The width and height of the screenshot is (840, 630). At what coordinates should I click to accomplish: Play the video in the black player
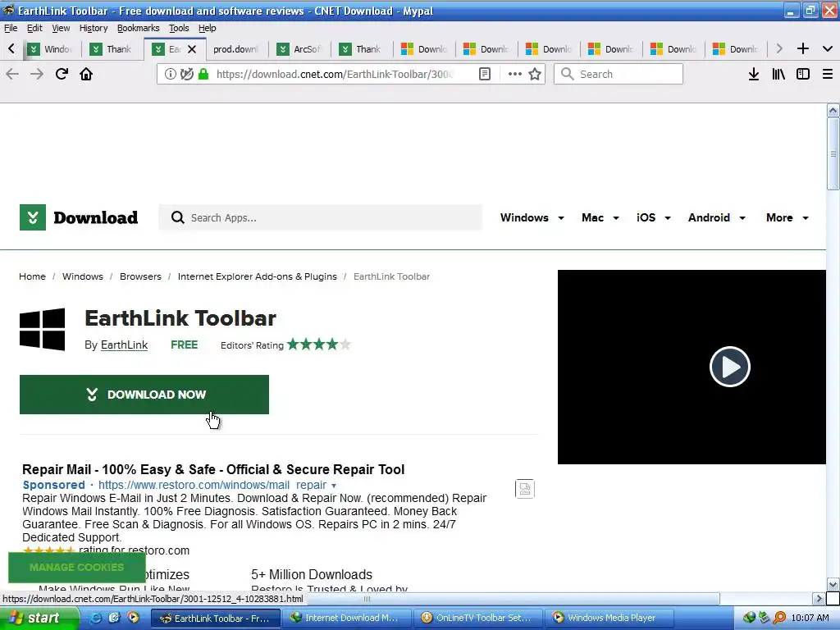click(x=729, y=367)
